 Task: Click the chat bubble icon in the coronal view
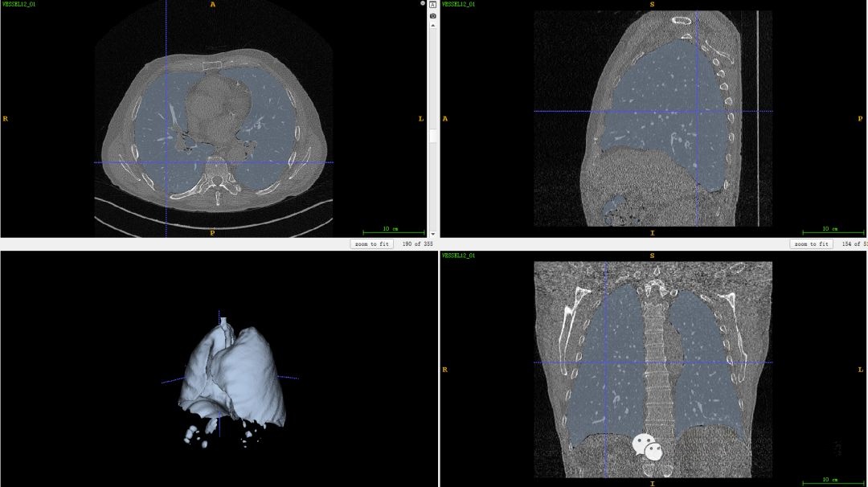click(x=648, y=447)
